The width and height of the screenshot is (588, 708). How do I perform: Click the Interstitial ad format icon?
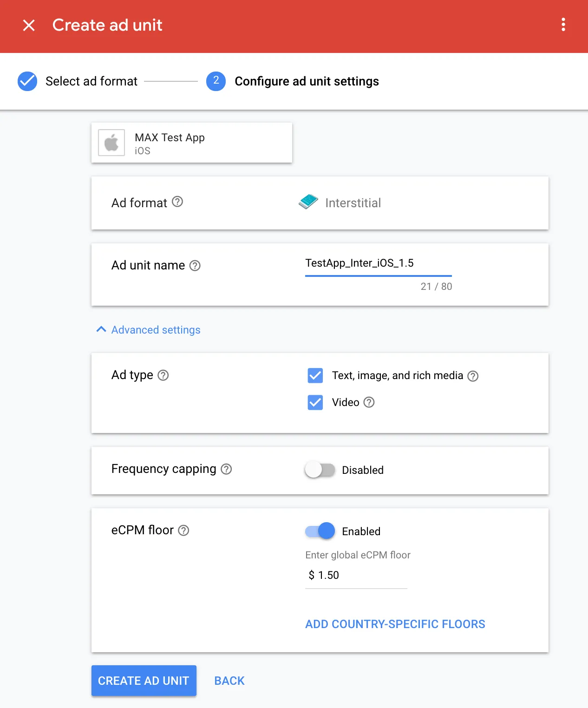(308, 202)
